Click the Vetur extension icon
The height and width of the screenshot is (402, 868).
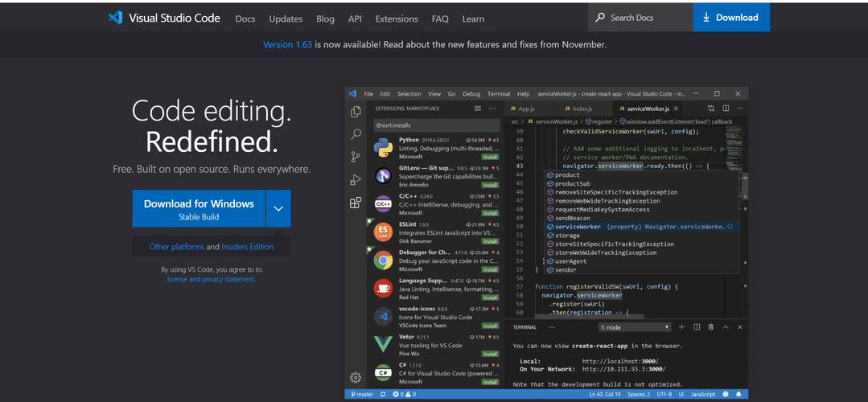pyautogui.click(x=383, y=344)
